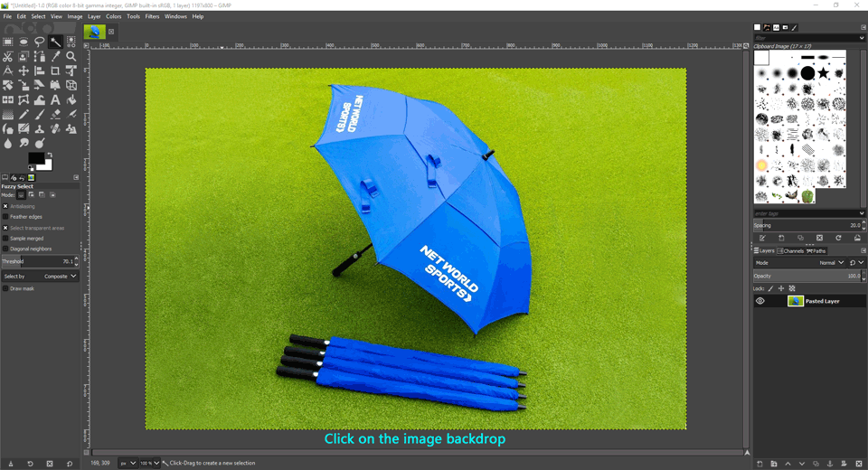Select the Paintbrush tool
Image resolution: width=868 pixels, height=470 pixels.
pyautogui.click(x=39, y=115)
